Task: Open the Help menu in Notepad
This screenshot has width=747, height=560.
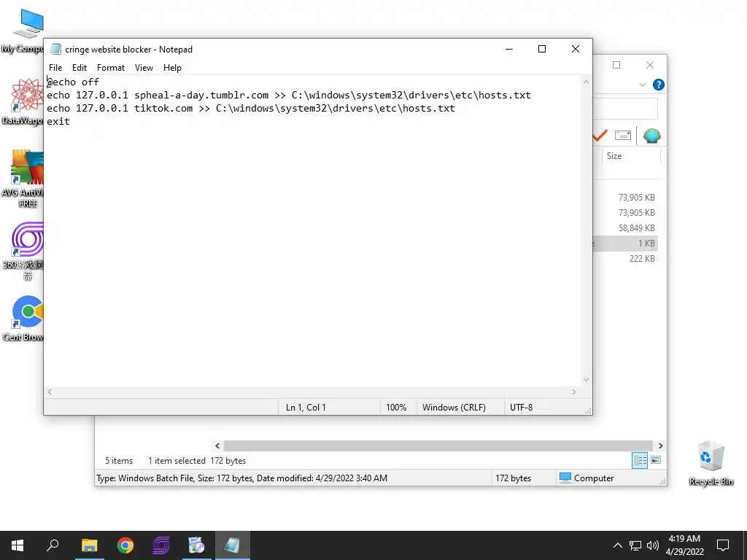Action: tap(172, 68)
